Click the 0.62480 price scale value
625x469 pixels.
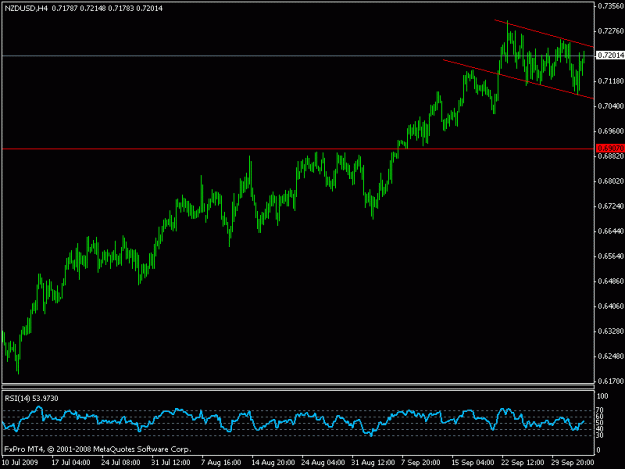click(611, 356)
